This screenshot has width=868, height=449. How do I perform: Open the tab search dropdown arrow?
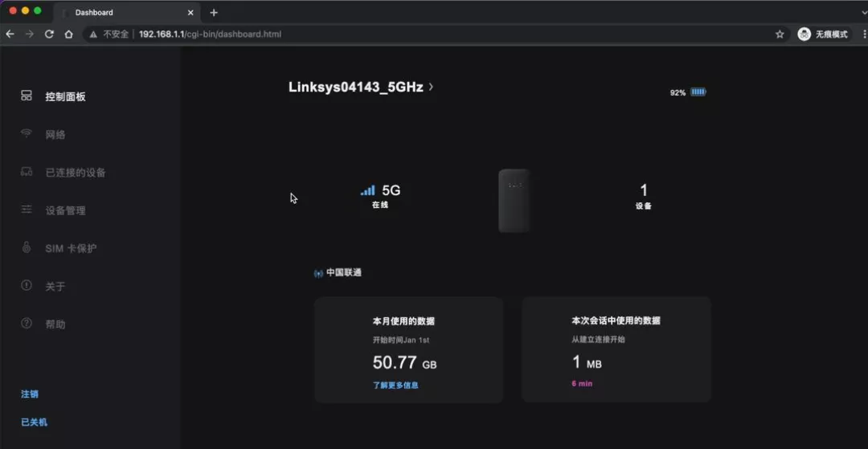click(x=865, y=11)
